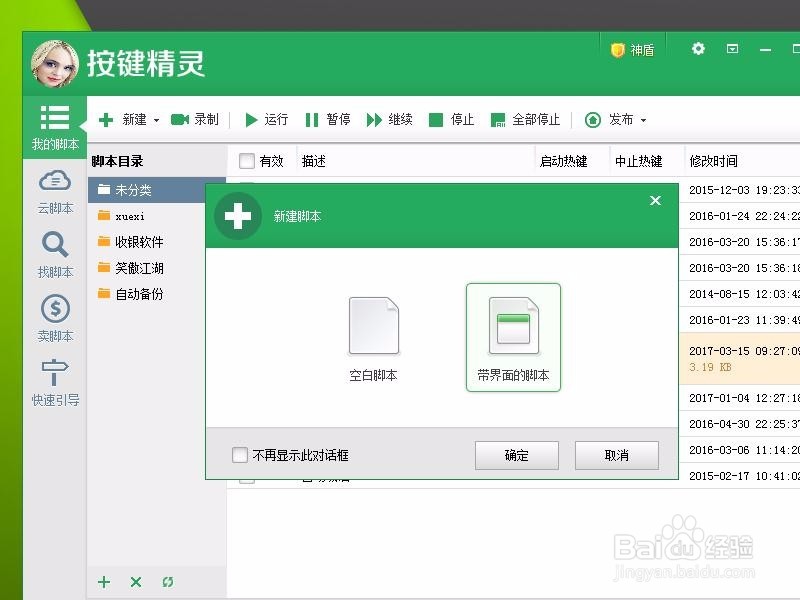Open the 神盾 shield feature

[633, 50]
